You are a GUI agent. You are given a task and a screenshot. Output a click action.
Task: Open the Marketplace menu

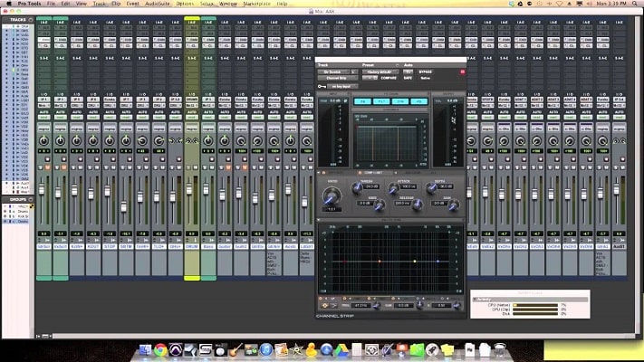(x=256, y=4)
